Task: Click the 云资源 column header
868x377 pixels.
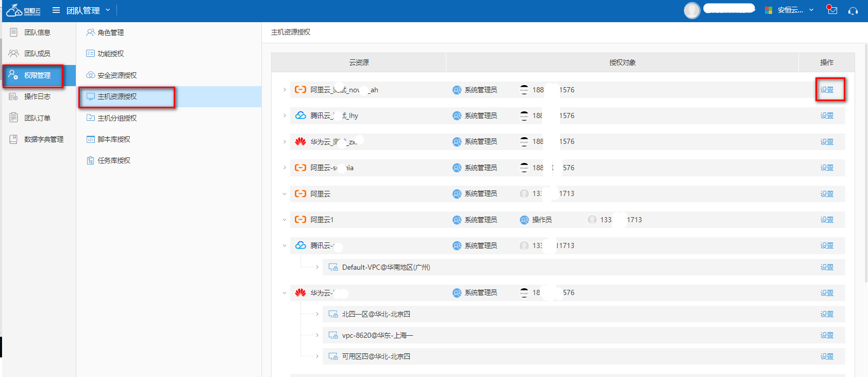Action: point(359,62)
